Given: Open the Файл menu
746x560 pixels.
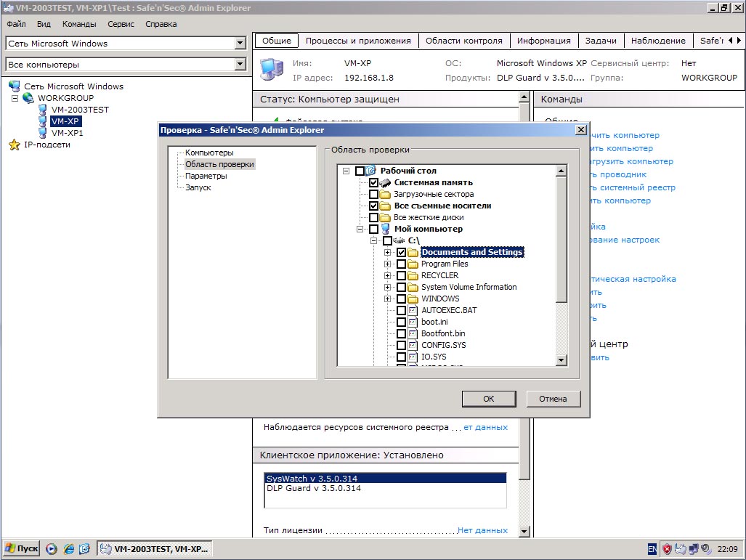Looking at the screenshot, I should [16, 24].
